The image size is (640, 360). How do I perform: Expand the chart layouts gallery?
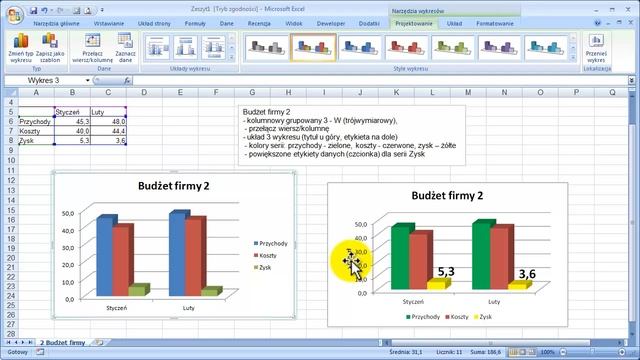click(x=231, y=58)
